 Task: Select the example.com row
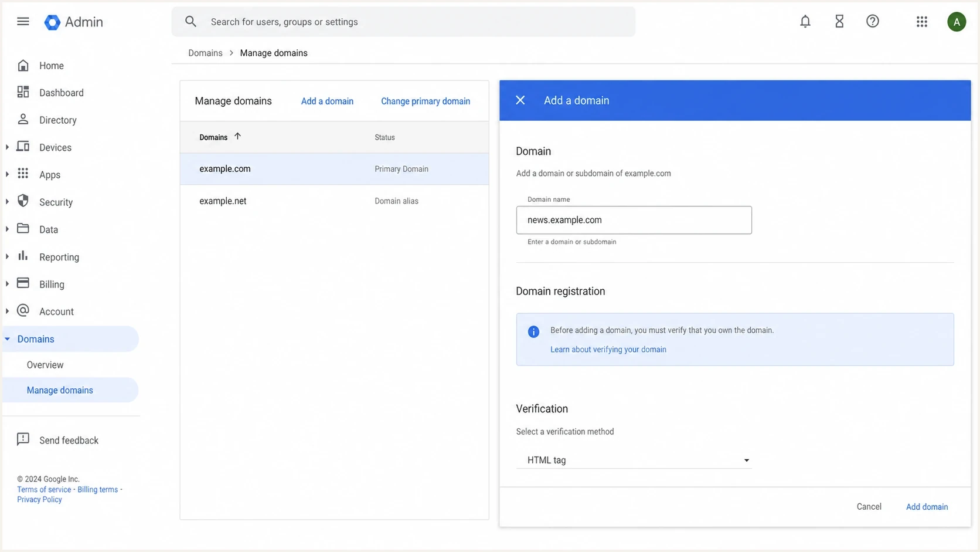(334, 169)
